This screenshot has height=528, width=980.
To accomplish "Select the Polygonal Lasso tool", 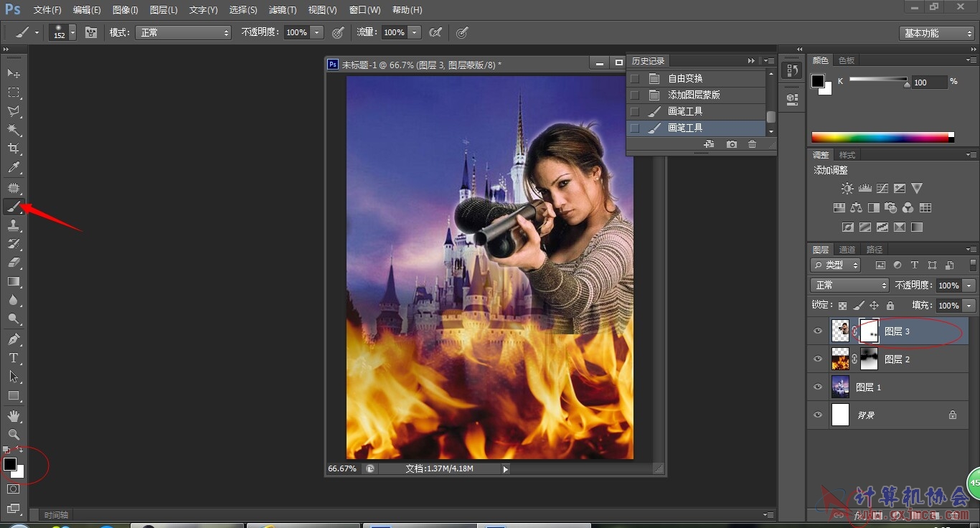I will (14, 111).
